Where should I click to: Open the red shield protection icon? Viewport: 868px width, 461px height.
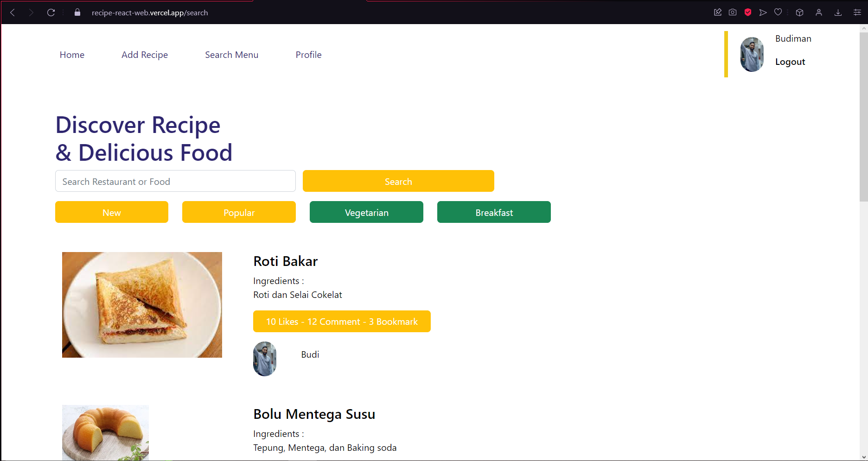(747, 12)
